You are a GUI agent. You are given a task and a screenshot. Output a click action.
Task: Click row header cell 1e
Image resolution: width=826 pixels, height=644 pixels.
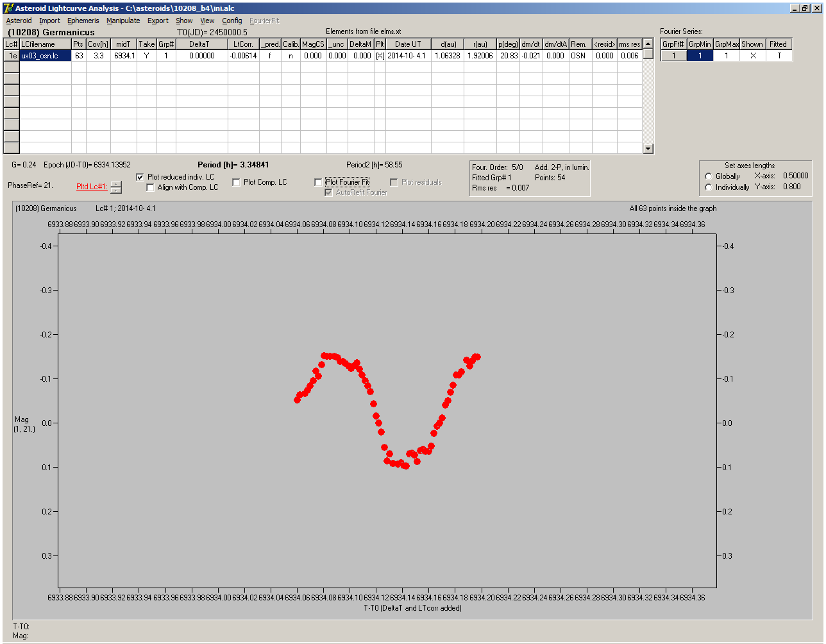pos(11,56)
